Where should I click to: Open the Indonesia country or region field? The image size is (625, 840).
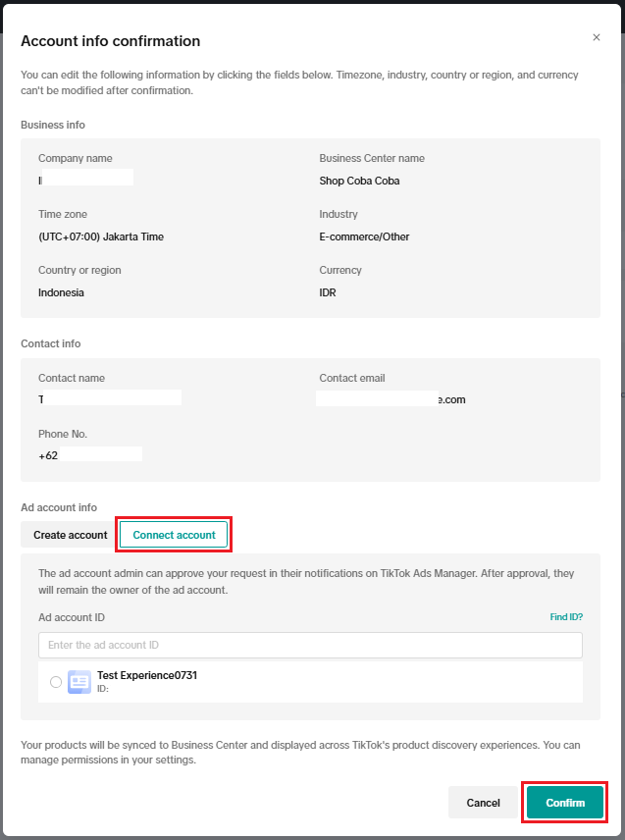(61, 292)
